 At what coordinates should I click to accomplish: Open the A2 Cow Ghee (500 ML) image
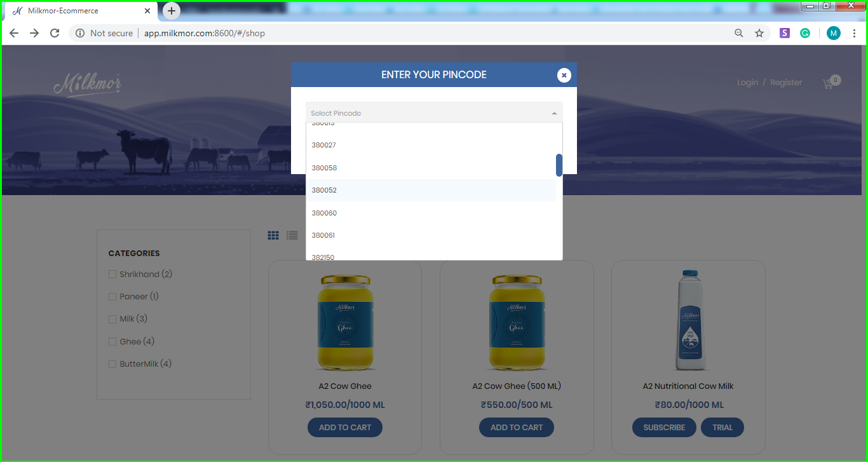tap(517, 322)
